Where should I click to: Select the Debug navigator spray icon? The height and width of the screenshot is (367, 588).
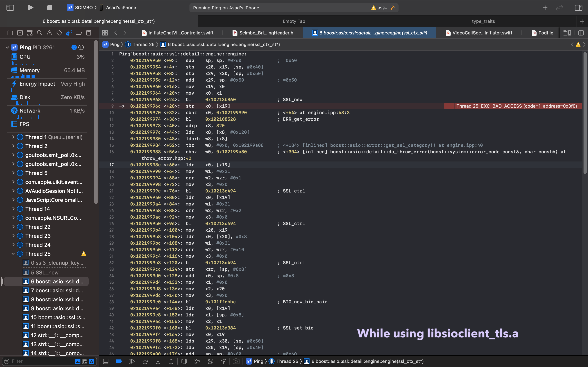[69, 33]
